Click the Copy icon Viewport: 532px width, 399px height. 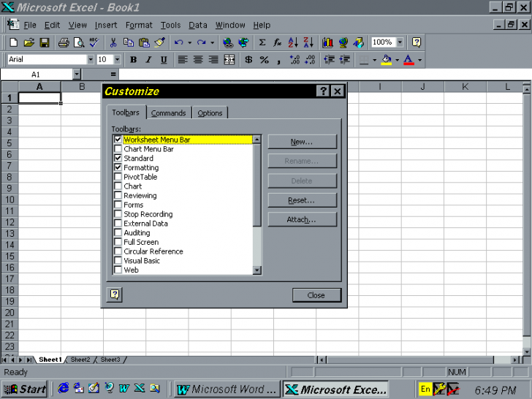(129, 42)
